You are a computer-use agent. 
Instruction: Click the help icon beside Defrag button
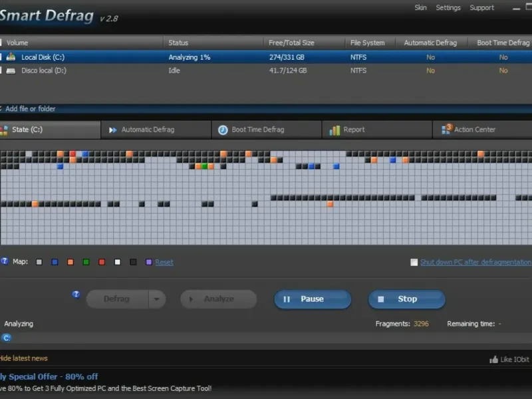tap(76, 294)
